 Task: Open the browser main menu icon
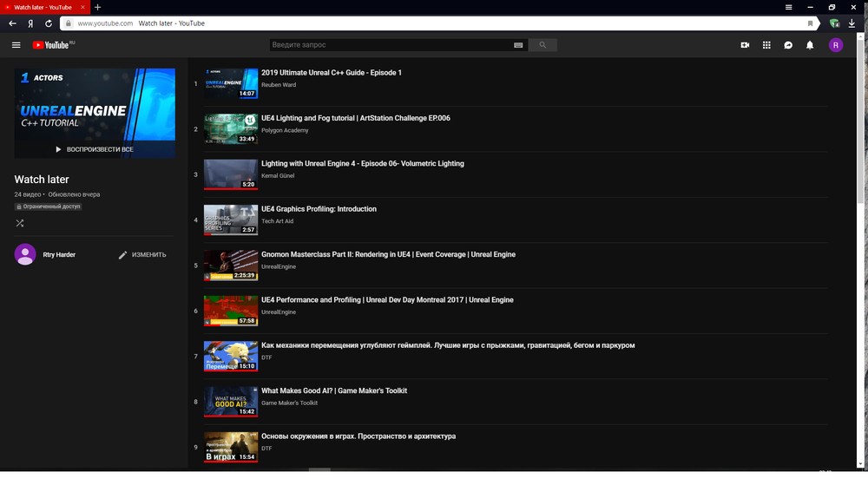pos(788,7)
